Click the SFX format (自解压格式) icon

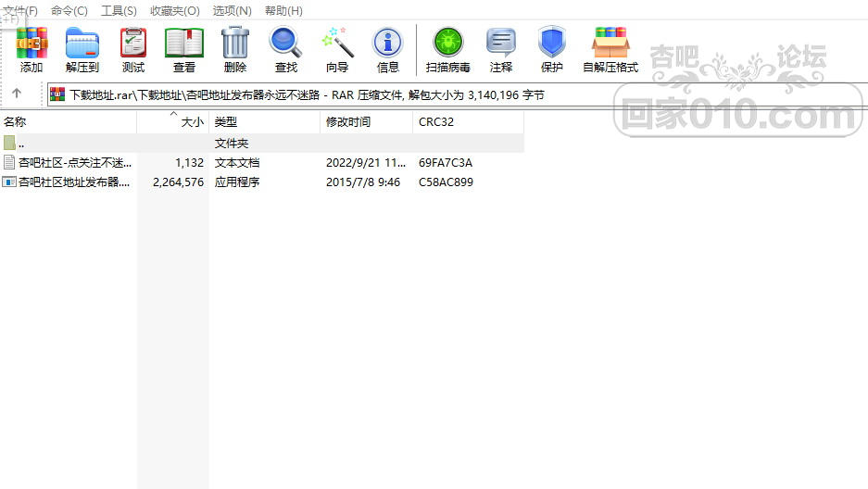[610, 43]
